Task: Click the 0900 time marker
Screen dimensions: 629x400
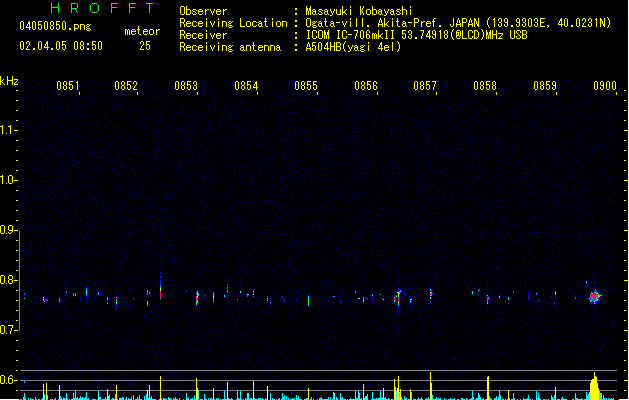Action: pyautogui.click(x=605, y=86)
